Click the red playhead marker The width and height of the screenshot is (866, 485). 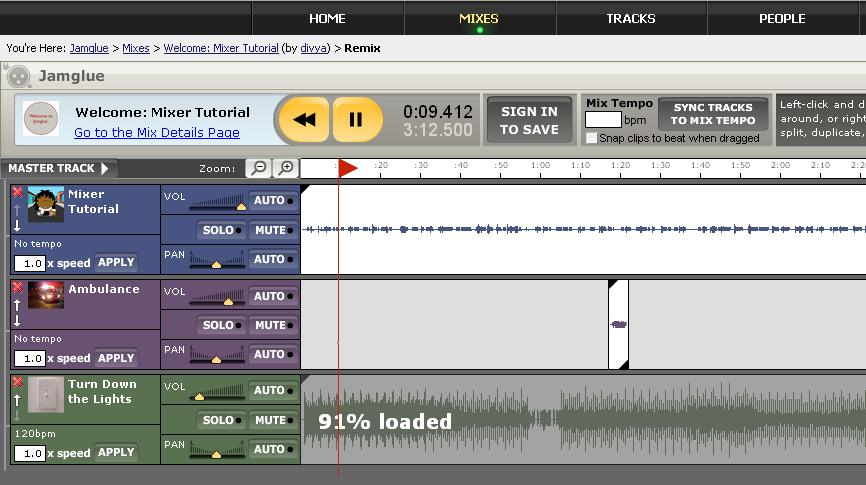point(347,168)
